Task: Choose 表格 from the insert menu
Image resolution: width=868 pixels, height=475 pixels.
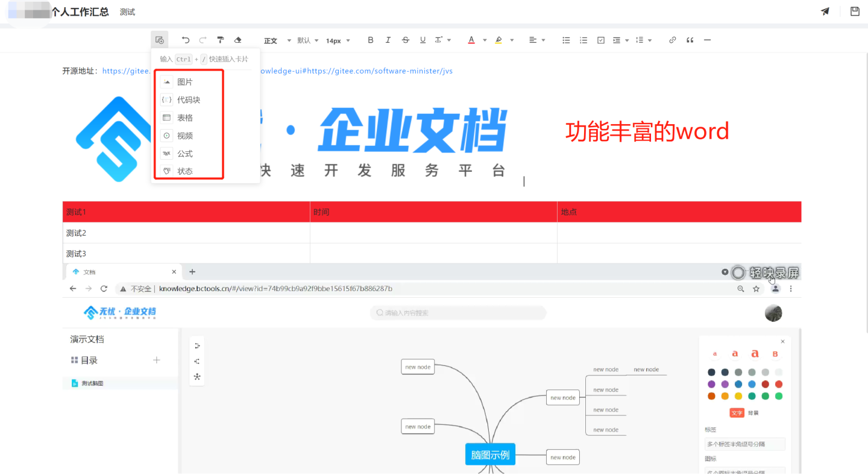Action: (206, 118)
